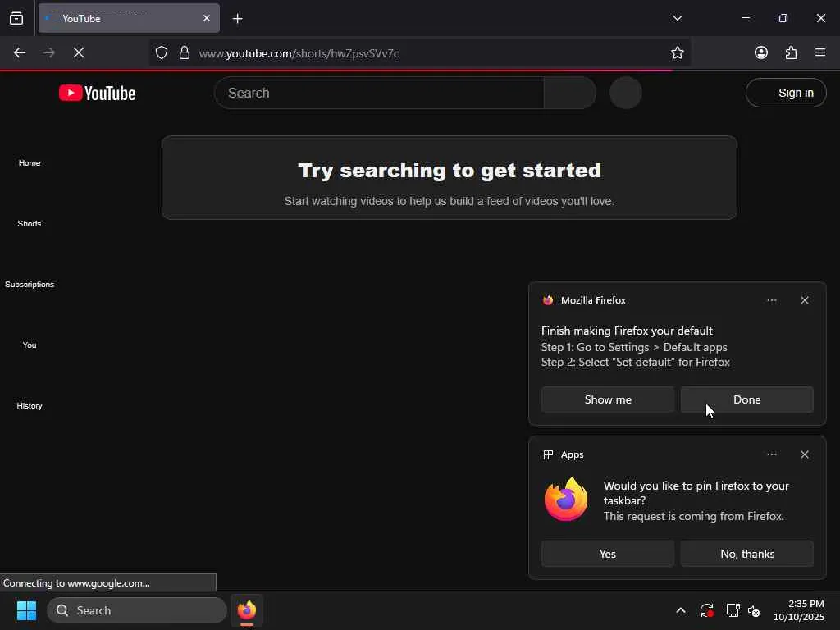Click the Firefox taskbar icon
The width and height of the screenshot is (840, 630).
(x=246, y=610)
